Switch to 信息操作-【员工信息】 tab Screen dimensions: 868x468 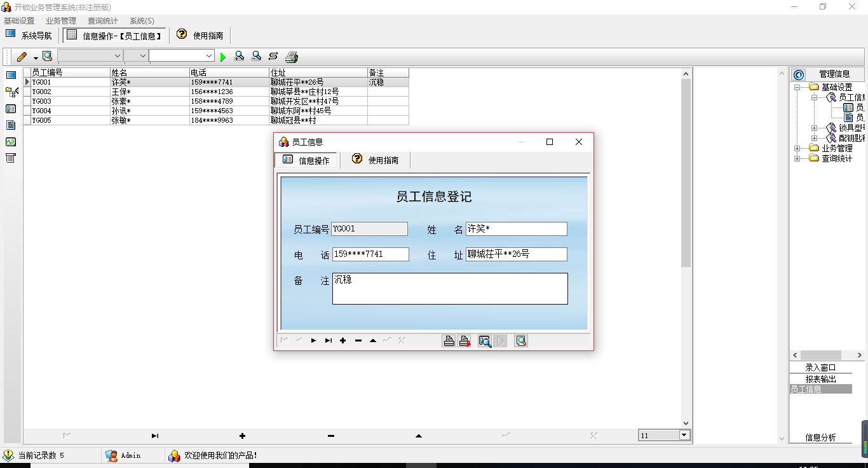(x=115, y=36)
